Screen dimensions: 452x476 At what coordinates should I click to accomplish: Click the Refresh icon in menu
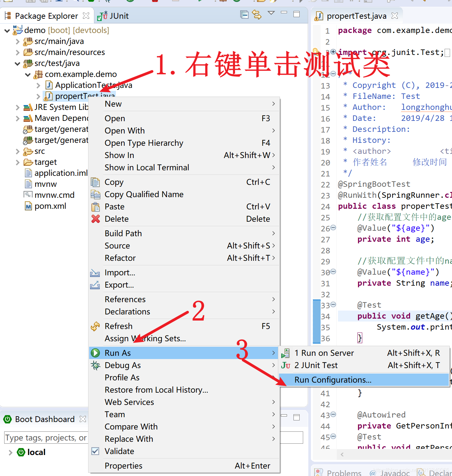tap(95, 326)
